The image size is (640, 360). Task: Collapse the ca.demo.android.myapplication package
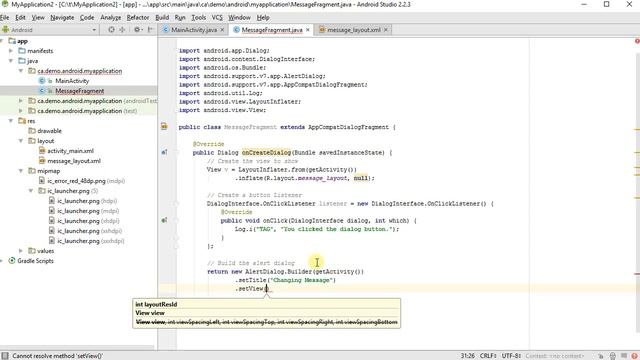[x=21, y=71]
